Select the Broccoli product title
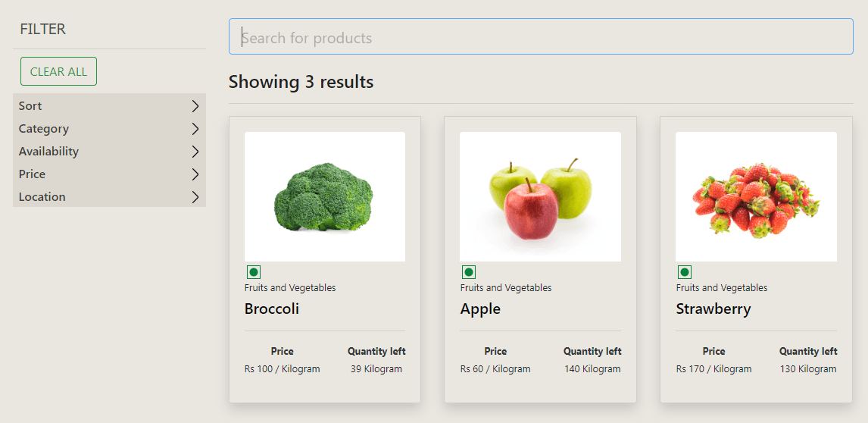868x423 pixels. click(x=272, y=309)
